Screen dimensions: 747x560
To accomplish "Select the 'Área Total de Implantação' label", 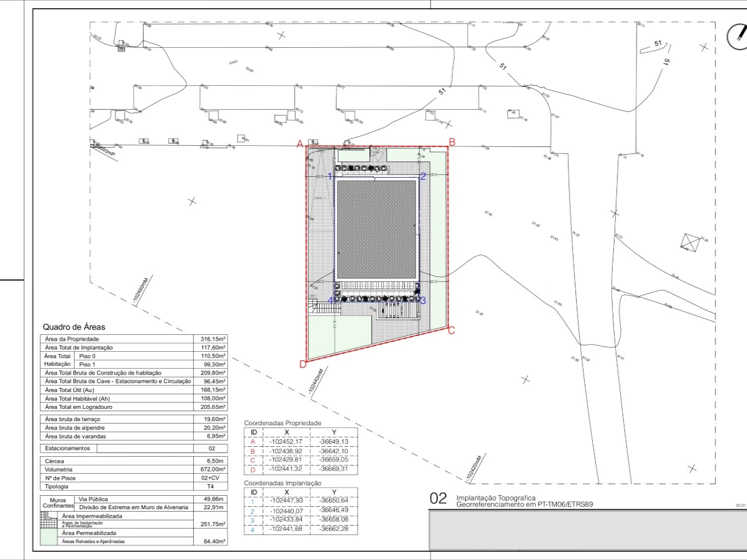I will click(x=79, y=348).
